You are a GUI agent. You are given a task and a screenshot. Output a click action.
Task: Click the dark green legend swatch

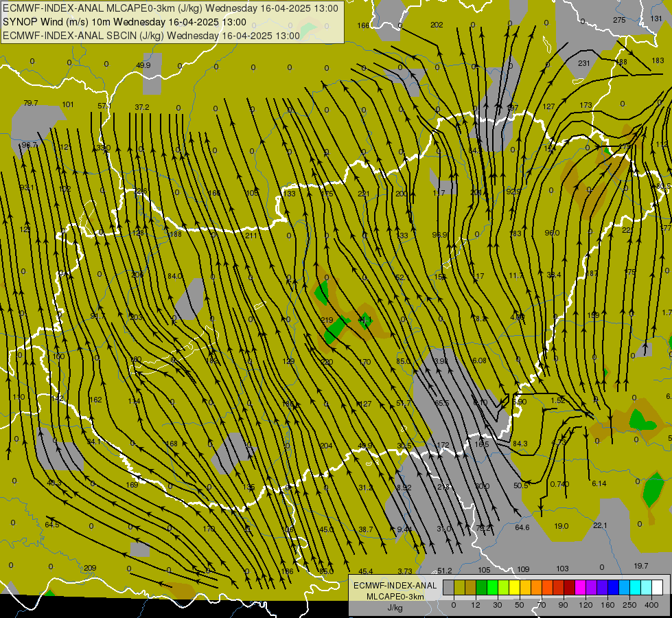(481, 587)
